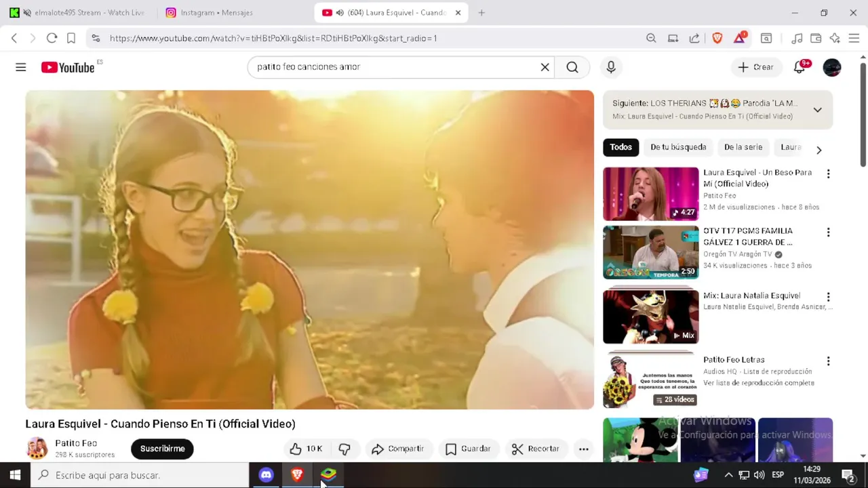Viewport: 868px width, 488px height.
Task: Open Brave playlist music note icon
Action: (797, 38)
